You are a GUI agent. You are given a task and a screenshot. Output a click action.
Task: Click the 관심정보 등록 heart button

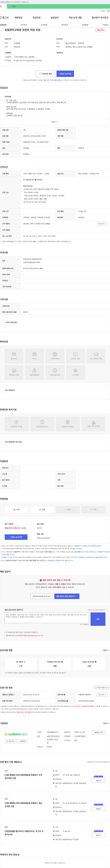tap(45, 74)
